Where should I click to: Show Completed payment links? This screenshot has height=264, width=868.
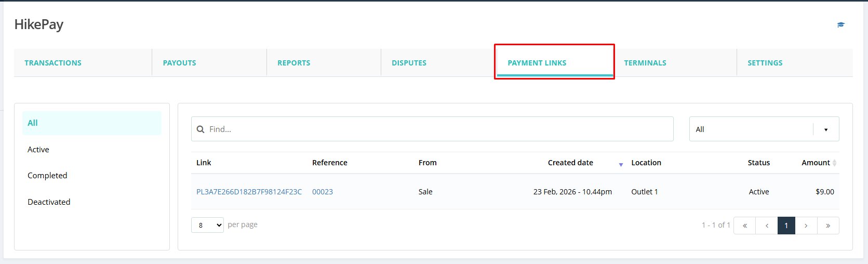(x=47, y=176)
